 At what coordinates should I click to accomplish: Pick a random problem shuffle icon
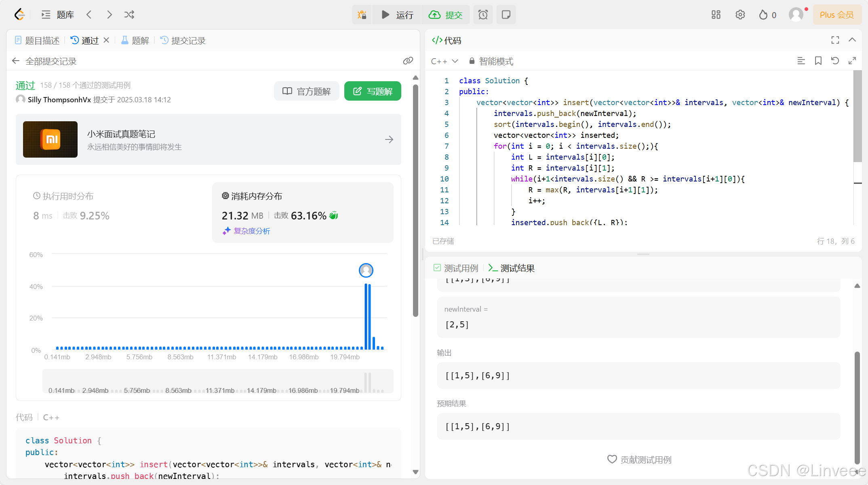(129, 15)
